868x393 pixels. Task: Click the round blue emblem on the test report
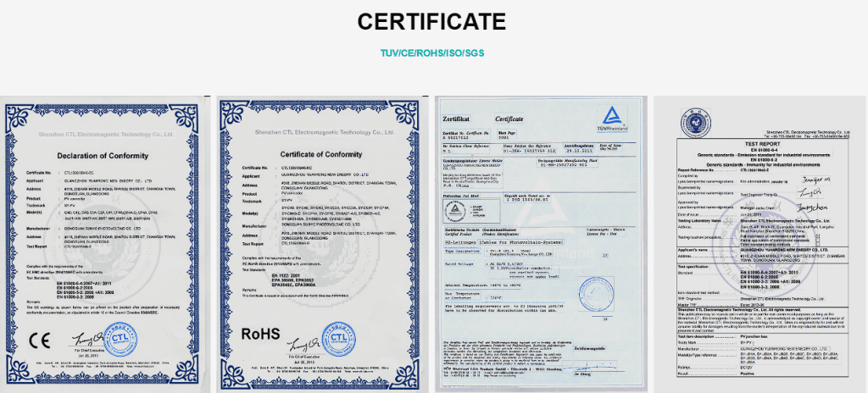[696, 123]
